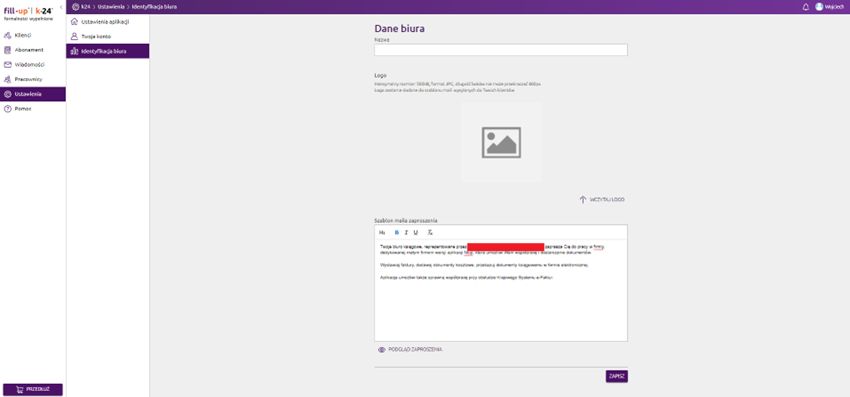Select Identyfikacja biura submenu item
The width and height of the screenshot is (850, 397).
(x=107, y=51)
